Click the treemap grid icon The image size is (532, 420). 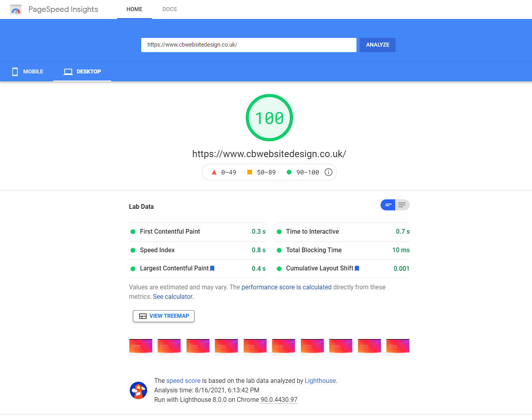(x=143, y=316)
